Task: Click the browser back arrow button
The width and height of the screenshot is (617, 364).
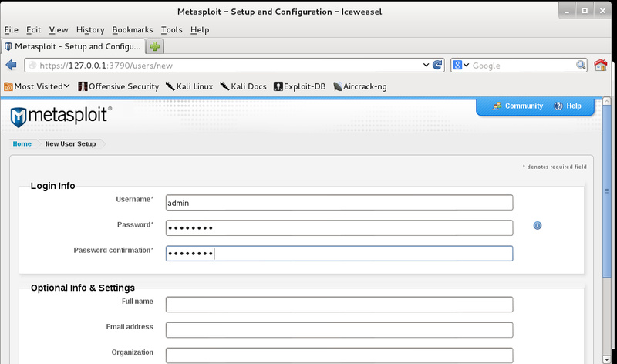Action: click(x=11, y=65)
